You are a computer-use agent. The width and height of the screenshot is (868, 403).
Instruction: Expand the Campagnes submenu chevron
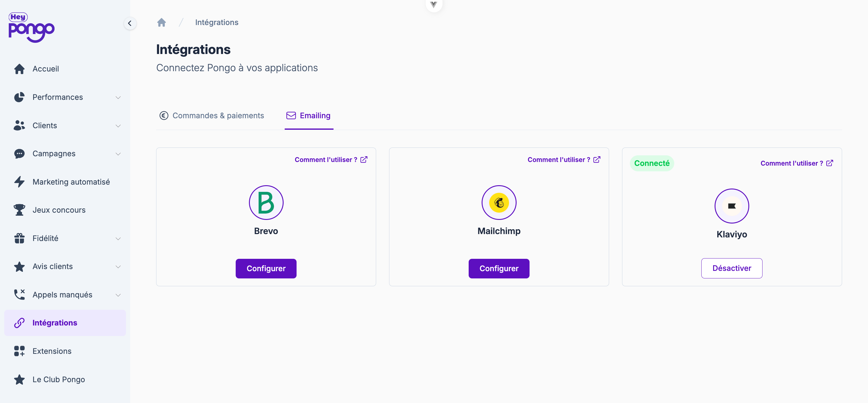(x=118, y=154)
